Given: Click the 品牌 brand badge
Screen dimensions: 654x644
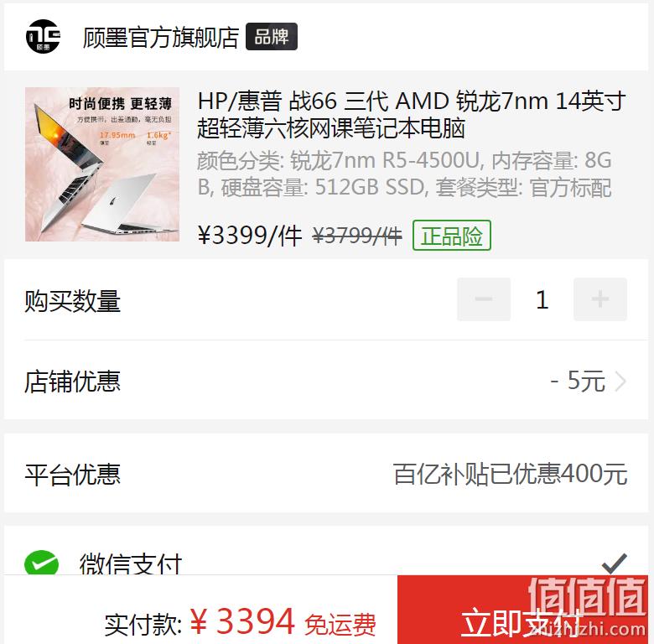Looking at the screenshot, I should (272, 37).
